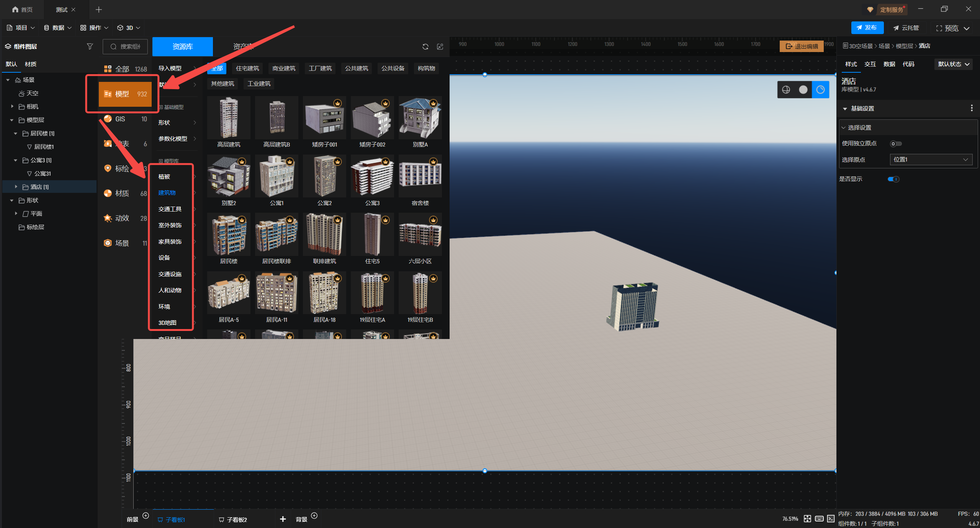This screenshot has width=980, height=528.
Task: Click the three-dot menu beside 基础设置
Action: pos(972,108)
